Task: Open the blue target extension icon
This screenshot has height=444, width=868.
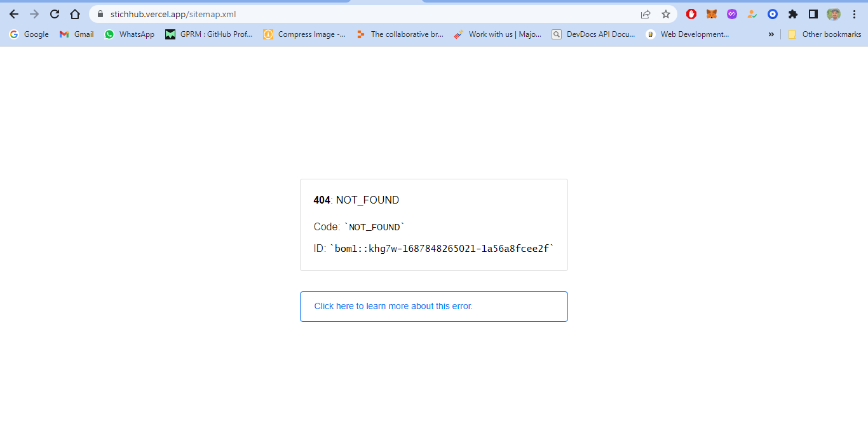Action: (x=773, y=14)
